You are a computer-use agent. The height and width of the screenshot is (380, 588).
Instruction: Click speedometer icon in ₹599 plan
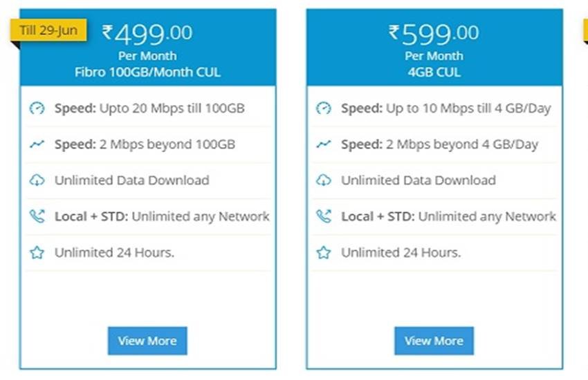point(323,108)
